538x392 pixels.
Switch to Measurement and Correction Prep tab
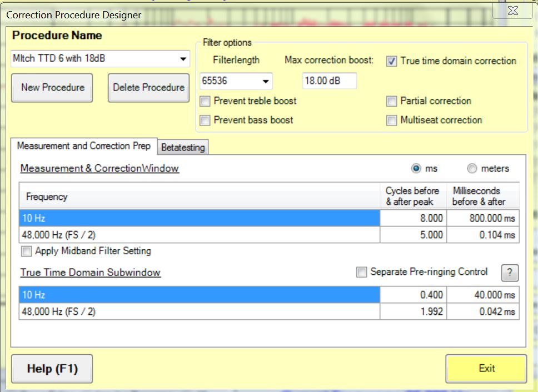(84, 147)
